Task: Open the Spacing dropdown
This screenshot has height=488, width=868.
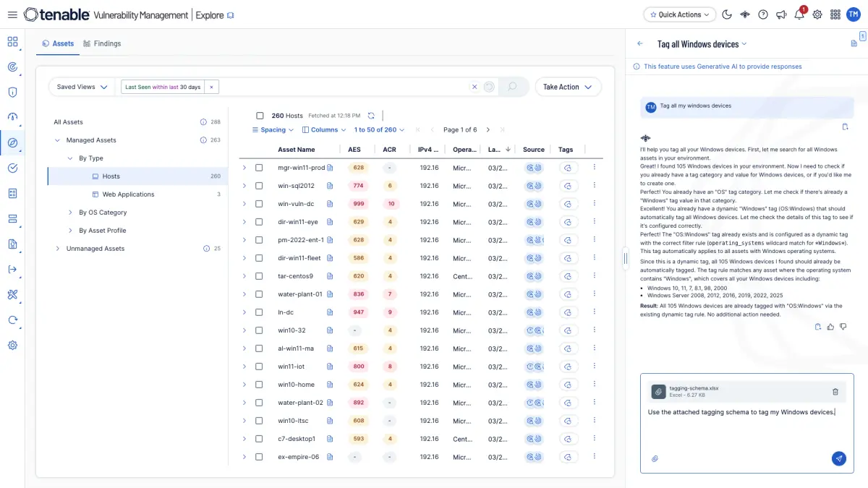Action: tap(273, 130)
